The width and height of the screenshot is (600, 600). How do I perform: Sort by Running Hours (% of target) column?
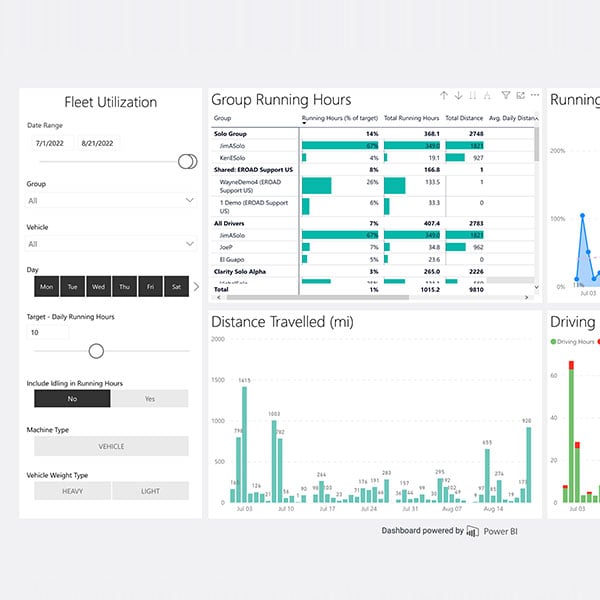(x=340, y=118)
